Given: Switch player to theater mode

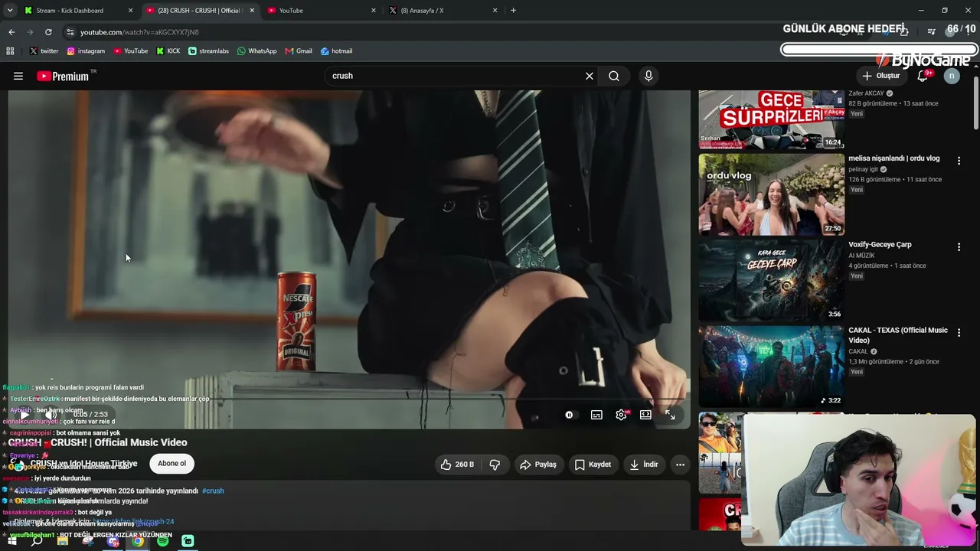Looking at the screenshot, I should 646,415.
